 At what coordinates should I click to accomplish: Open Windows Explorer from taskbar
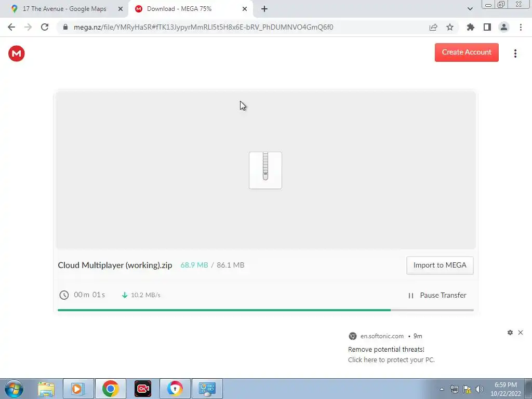coord(46,389)
